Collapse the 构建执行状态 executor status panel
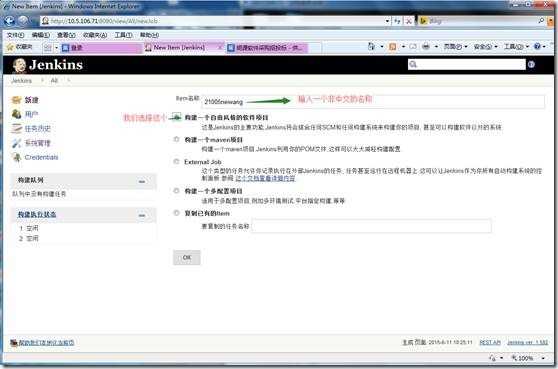This screenshot has width=558, height=369. pyautogui.click(x=142, y=216)
